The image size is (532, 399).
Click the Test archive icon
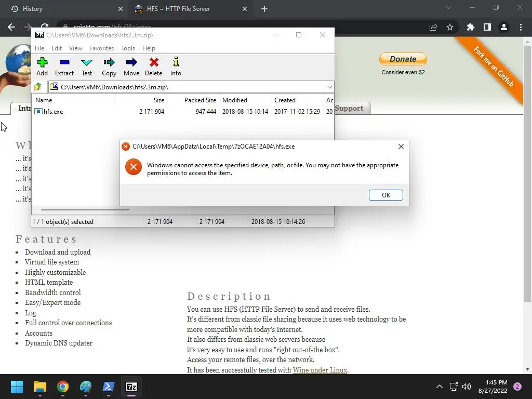(x=87, y=66)
